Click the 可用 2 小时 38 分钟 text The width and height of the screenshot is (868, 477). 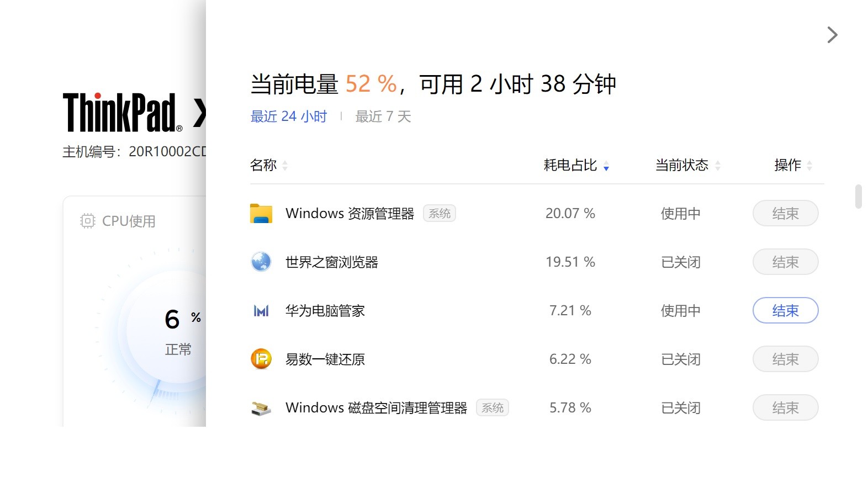pos(518,84)
